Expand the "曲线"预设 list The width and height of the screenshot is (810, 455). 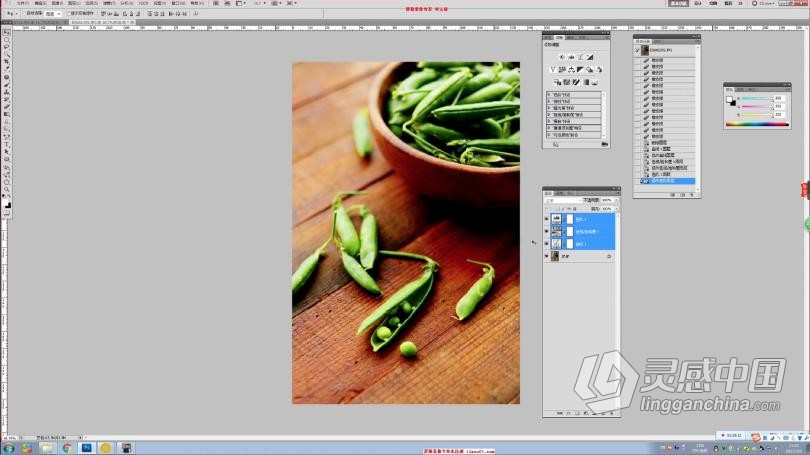pos(549,102)
